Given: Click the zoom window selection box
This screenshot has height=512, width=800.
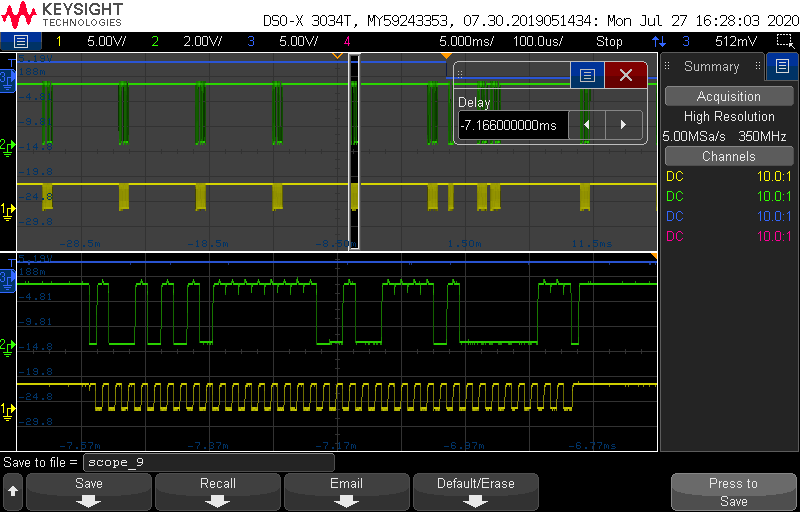Looking at the screenshot, I should (x=355, y=151).
